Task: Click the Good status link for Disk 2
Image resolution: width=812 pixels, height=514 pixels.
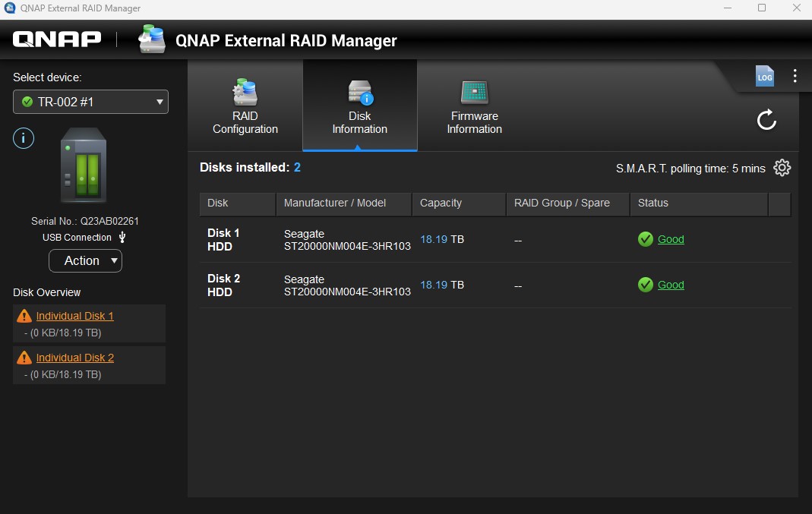Action: (671, 285)
